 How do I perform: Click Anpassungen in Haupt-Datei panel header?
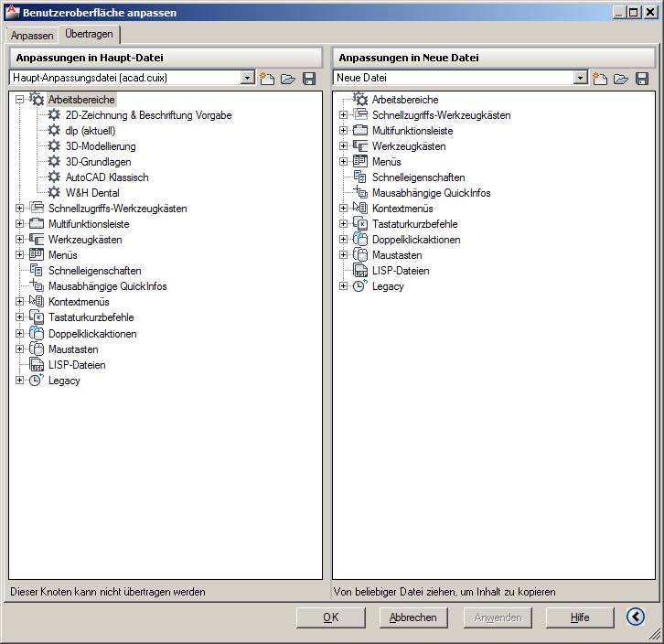point(166,58)
